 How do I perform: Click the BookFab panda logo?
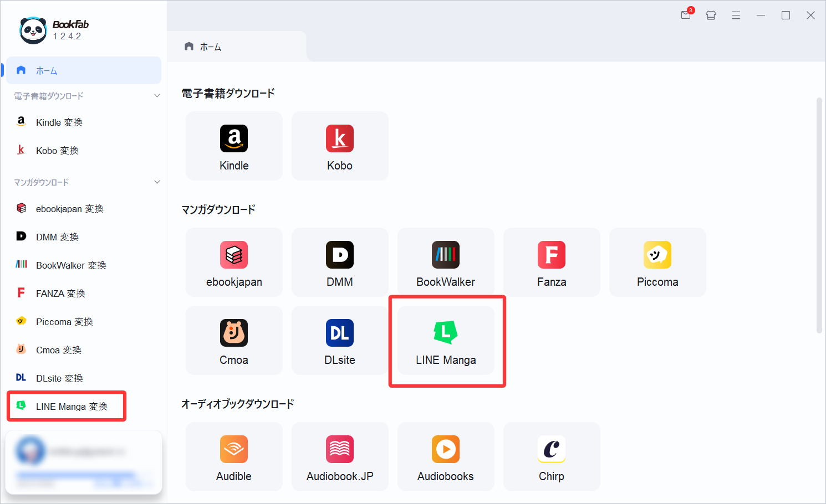point(33,30)
